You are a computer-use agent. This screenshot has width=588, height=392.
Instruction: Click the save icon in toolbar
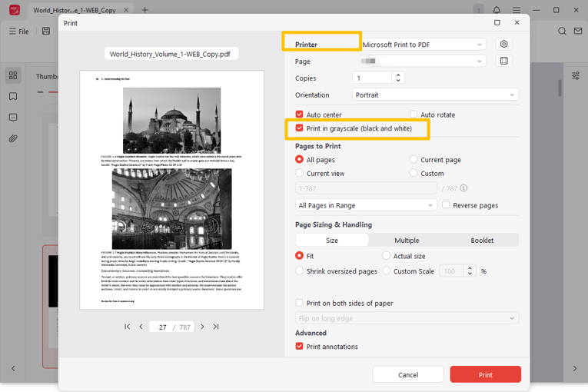pyautogui.click(x=46, y=32)
